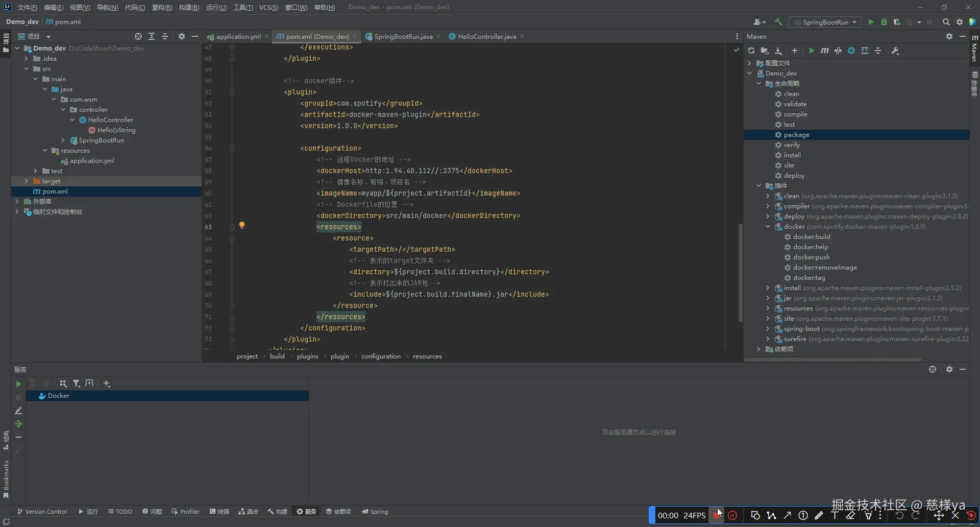Open Services group-by options
This screenshot has width=980, height=527.
point(63,383)
